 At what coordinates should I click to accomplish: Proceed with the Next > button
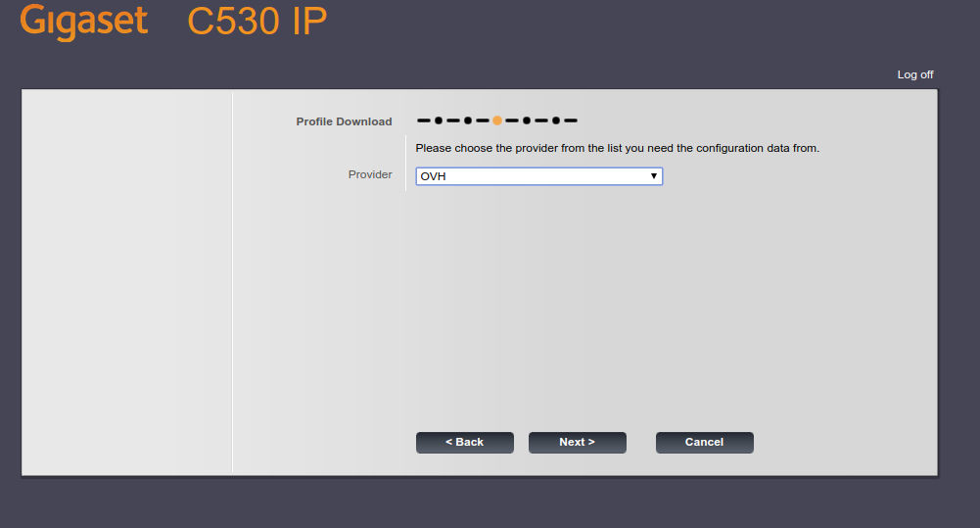tap(577, 443)
